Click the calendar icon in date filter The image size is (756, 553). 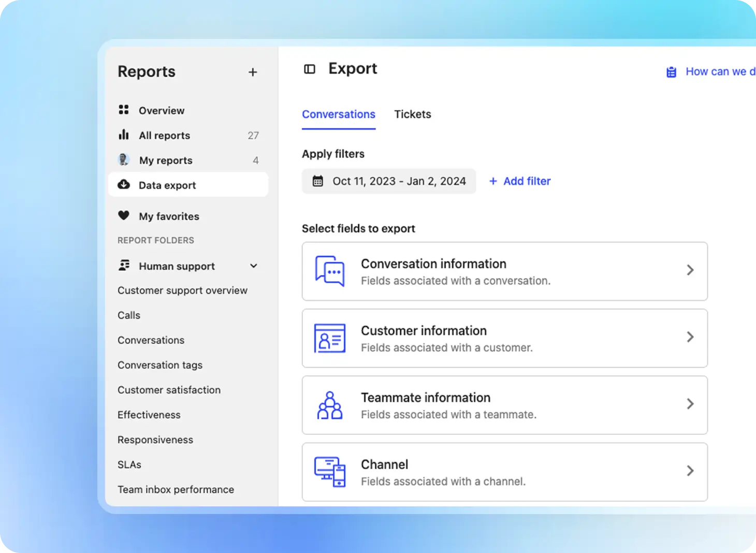tap(318, 181)
